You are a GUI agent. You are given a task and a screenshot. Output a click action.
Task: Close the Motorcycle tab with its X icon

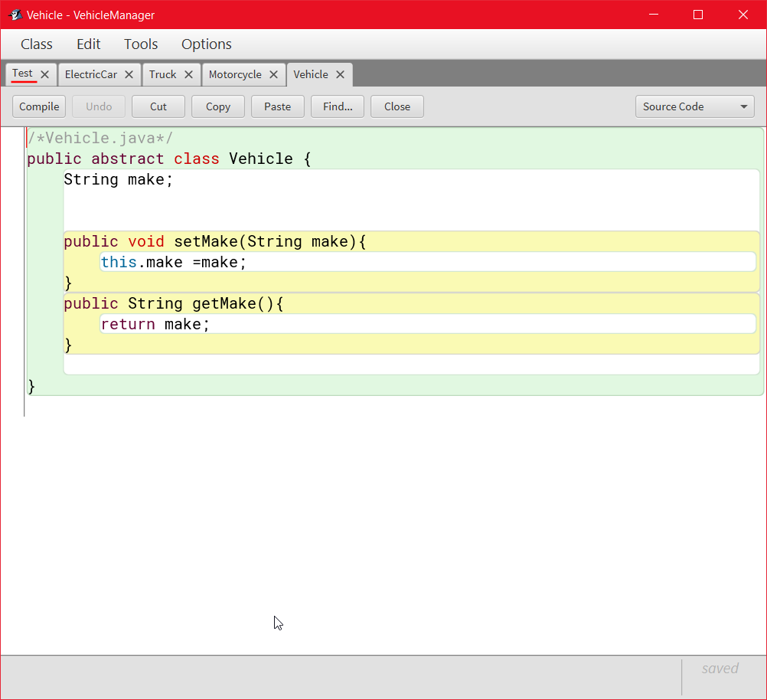[x=273, y=74]
